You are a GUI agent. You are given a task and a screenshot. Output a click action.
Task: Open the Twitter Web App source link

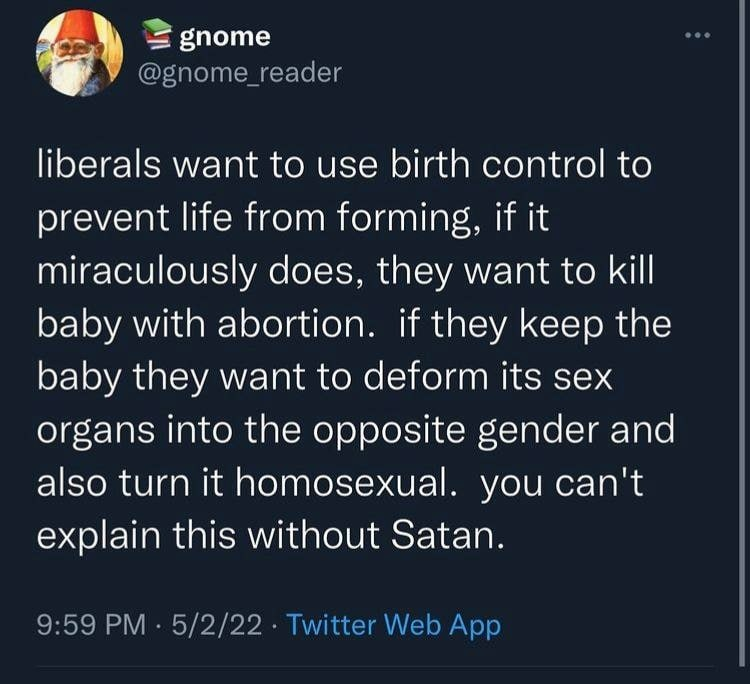pos(393,626)
